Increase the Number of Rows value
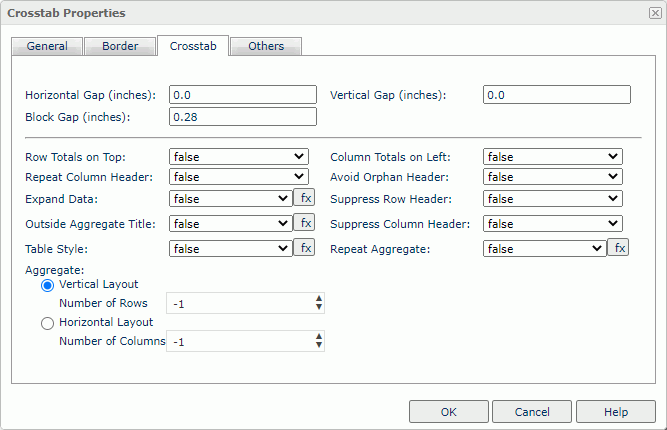The height and width of the screenshot is (430, 667). tap(319, 299)
